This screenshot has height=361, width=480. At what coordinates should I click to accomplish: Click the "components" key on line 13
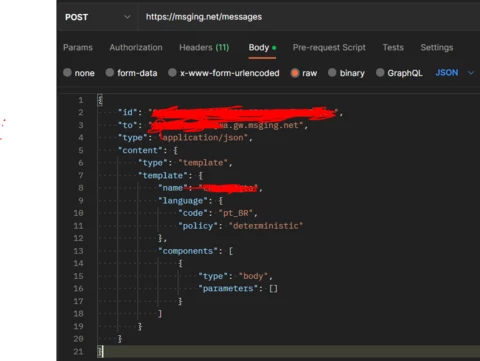[188, 251]
